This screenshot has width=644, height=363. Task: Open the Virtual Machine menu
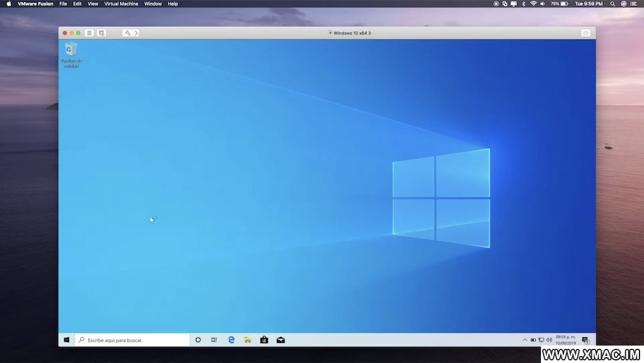(x=121, y=4)
